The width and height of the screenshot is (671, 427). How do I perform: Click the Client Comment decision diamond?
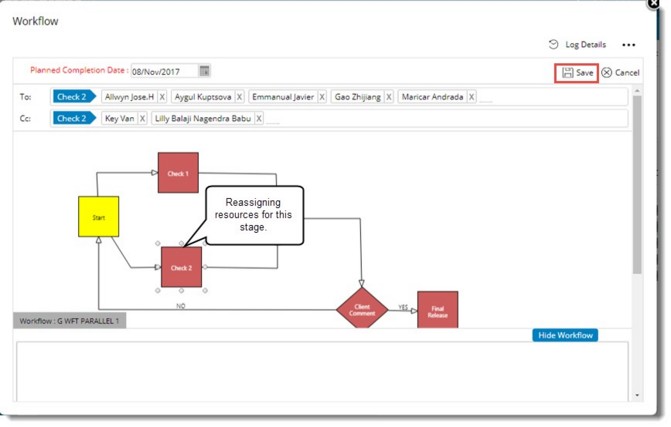(361, 308)
